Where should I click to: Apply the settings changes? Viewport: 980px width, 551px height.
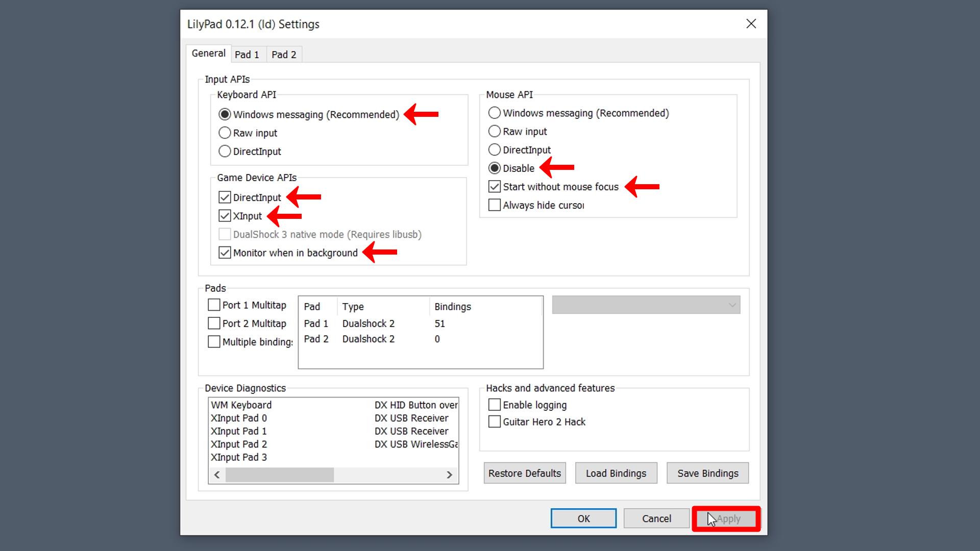pos(726,519)
